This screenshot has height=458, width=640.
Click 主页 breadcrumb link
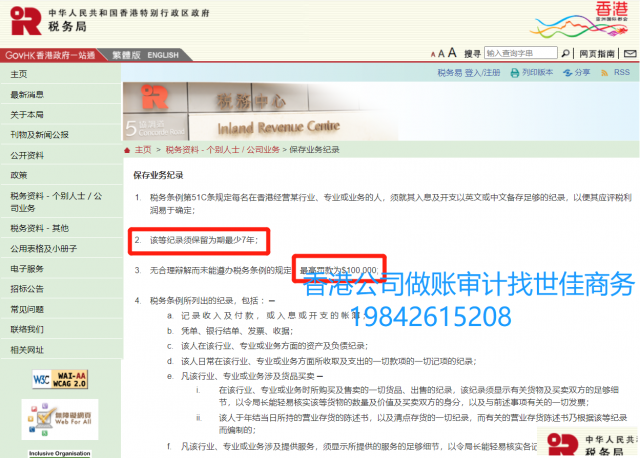(x=143, y=150)
